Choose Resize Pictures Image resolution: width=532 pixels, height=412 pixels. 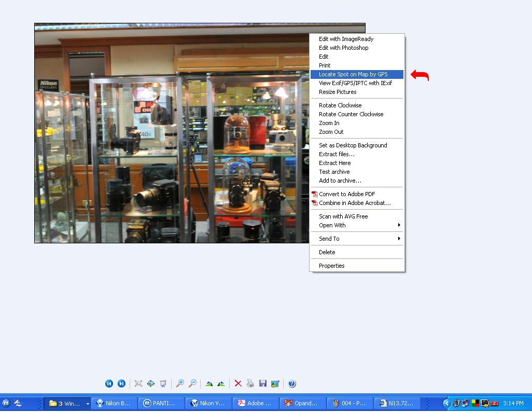pyautogui.click(x=357, y=92)
